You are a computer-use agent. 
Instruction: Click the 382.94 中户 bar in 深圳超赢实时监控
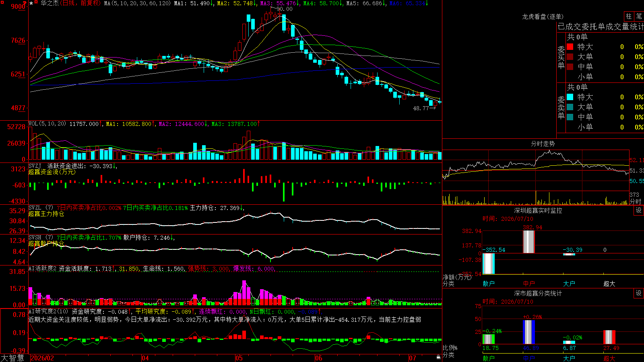point(529,242)
